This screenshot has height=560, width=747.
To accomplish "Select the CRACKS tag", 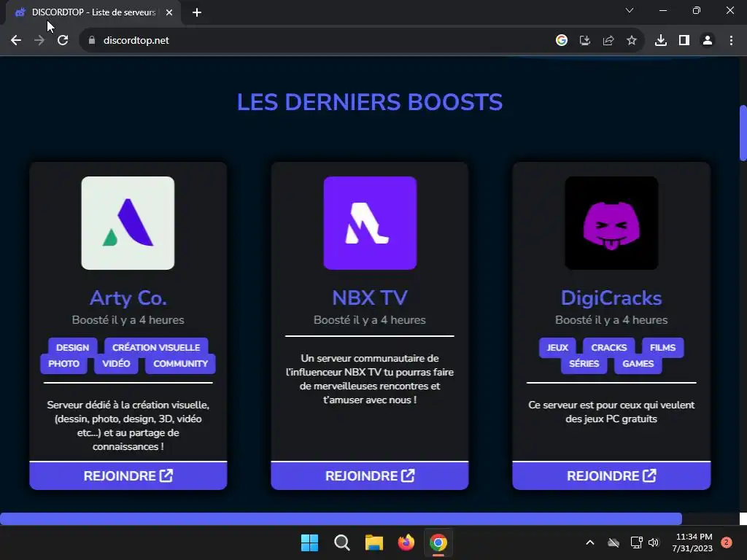I will click(x=609, y=347).
